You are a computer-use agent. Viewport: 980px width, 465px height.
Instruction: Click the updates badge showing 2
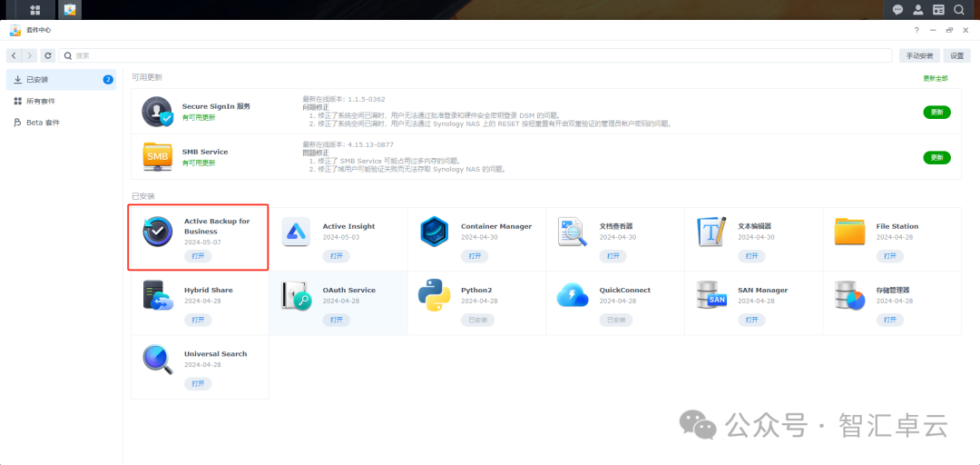pos(107,80)
